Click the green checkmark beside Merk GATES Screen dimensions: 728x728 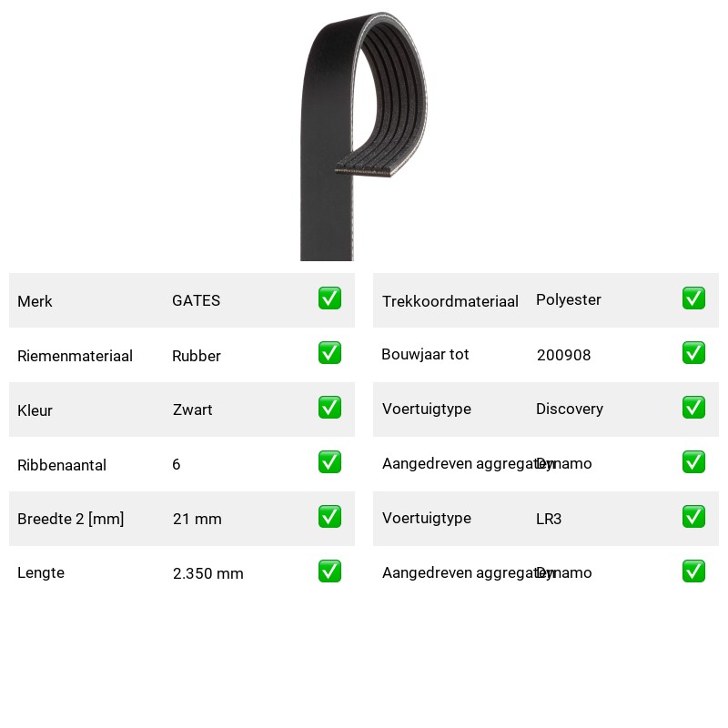[x=329, y=298]
